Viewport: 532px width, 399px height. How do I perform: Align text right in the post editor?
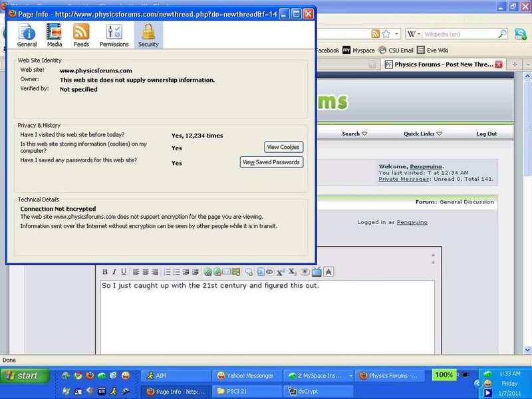point(155,272)
